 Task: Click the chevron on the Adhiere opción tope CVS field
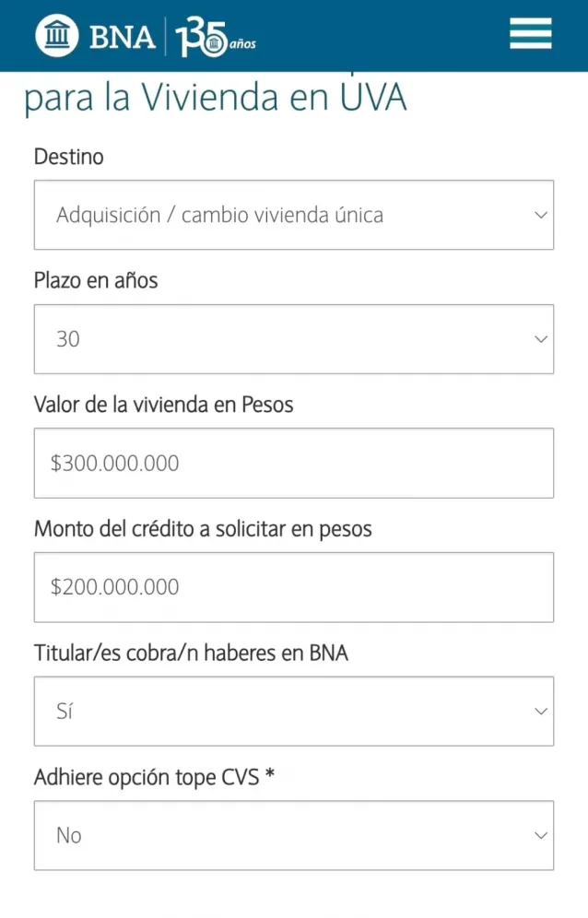pyautogui.click(x=541, y=835)
